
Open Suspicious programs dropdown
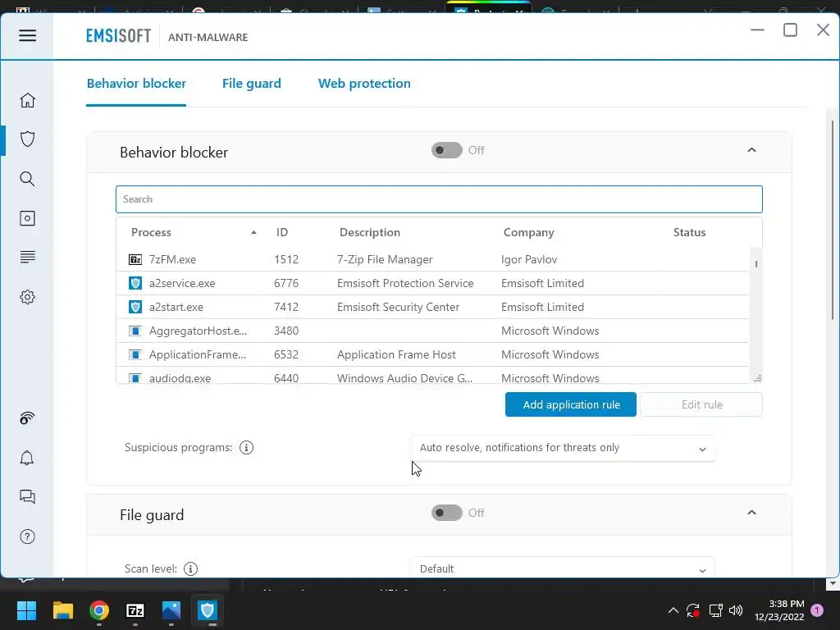point(563,448)
